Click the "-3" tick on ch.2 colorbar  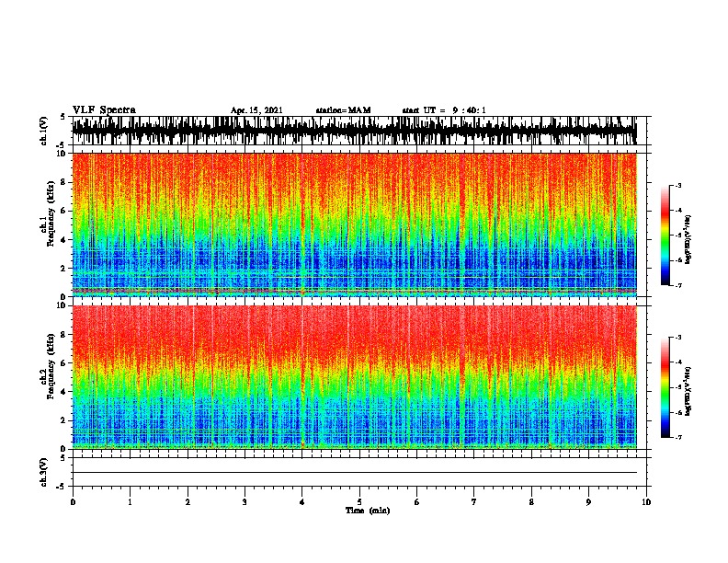678,338
